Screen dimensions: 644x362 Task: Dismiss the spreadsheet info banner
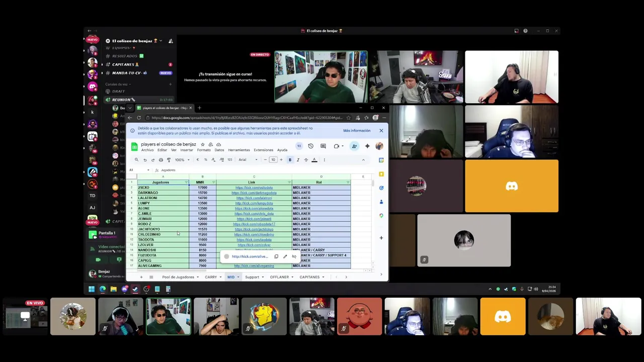pyautogui.click(x=381, y=131)
